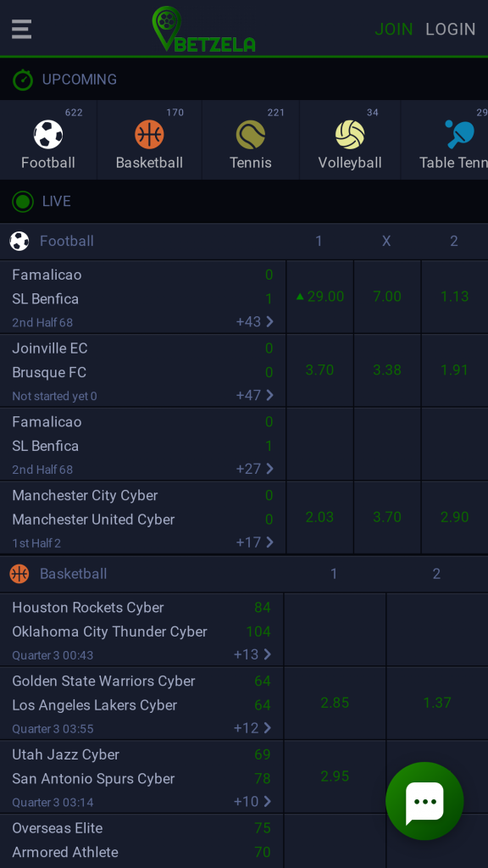Screen dimensions: 488x868
Task: Expand +17 markets for Manchester City Cyber
Action: point(254,542)
